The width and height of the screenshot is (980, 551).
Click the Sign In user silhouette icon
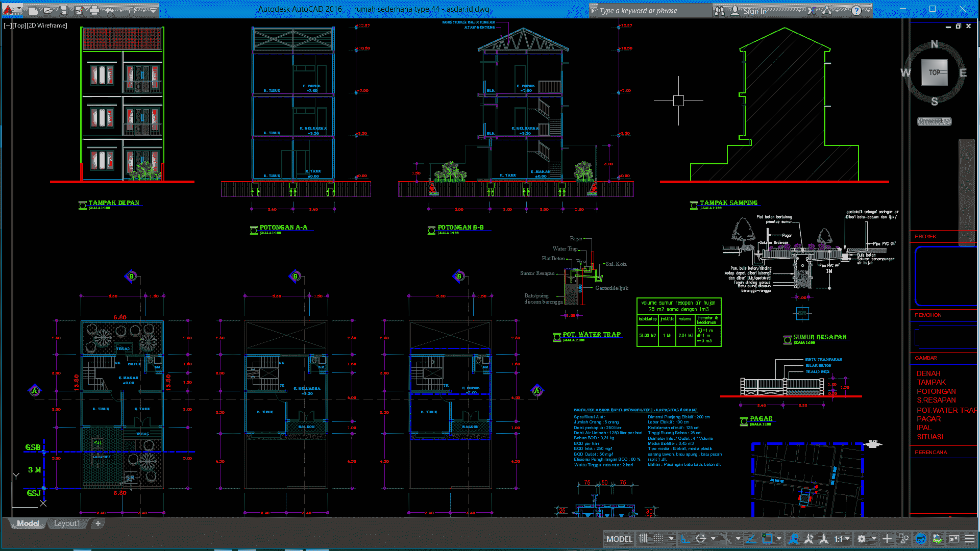735,10
